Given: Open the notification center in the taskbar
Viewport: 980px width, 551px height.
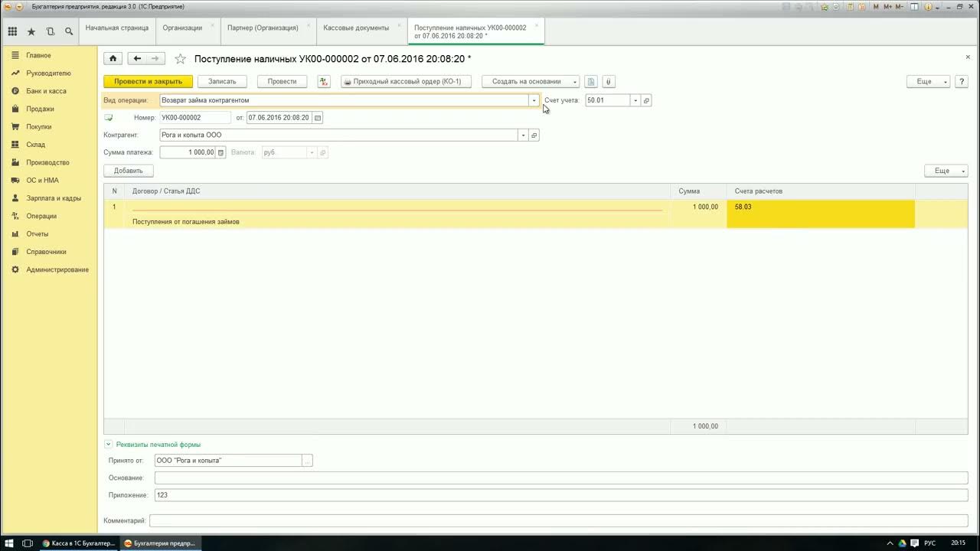Looking at the screenshot, I should [915, 543].
